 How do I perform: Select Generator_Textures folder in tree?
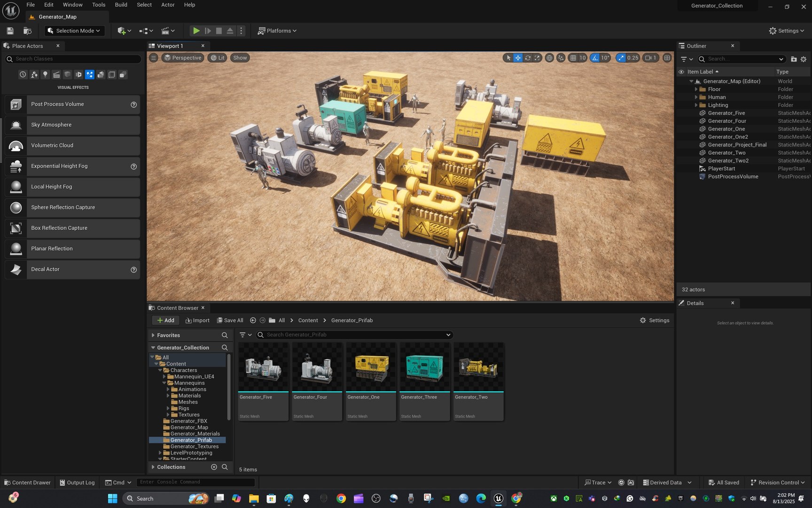pos(194,446)
